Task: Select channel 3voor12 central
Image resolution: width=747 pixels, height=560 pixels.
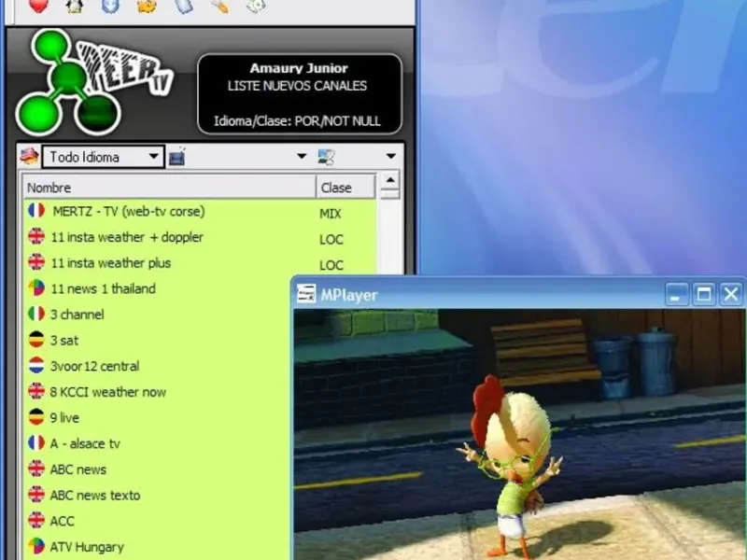Action: point(95,366)
